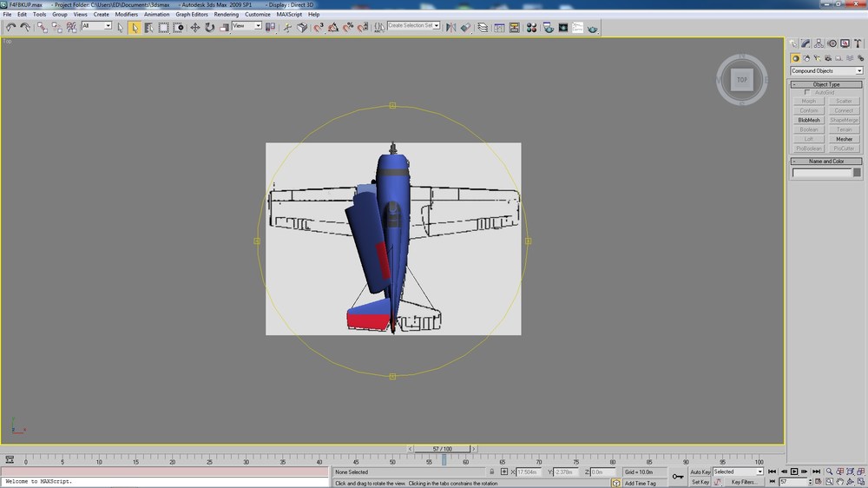Activate the Select and Link tool

pyautogui.click(x=42, y=27)
